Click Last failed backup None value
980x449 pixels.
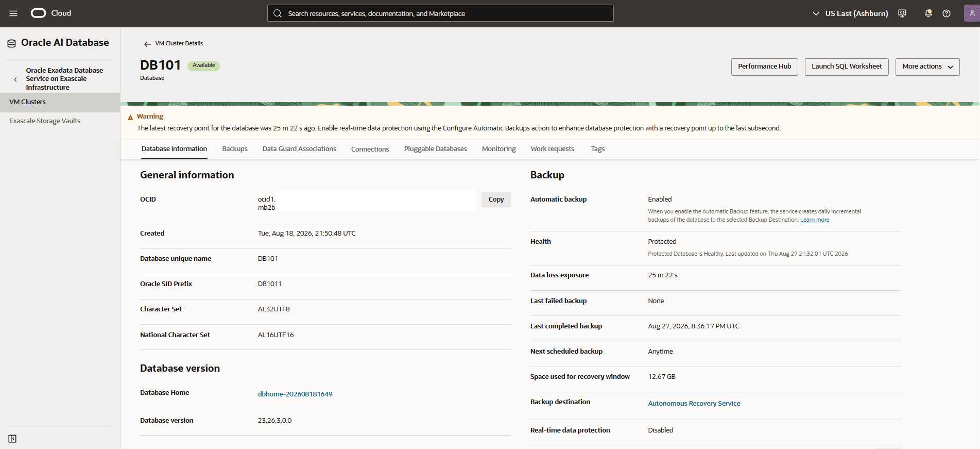pos(656,301)
